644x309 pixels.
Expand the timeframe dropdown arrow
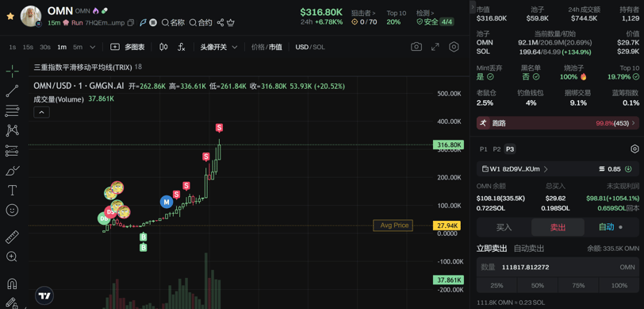point(93,48)
